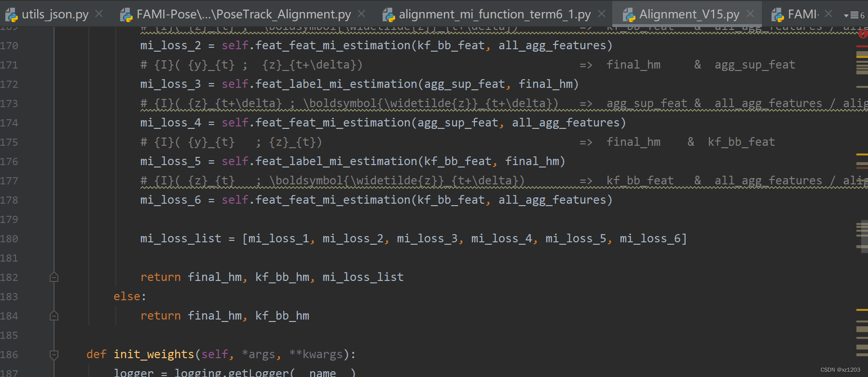This screenshot has height=377, width=868.
Task: Click line number 180 in gutter
Action: pos(9,238)
